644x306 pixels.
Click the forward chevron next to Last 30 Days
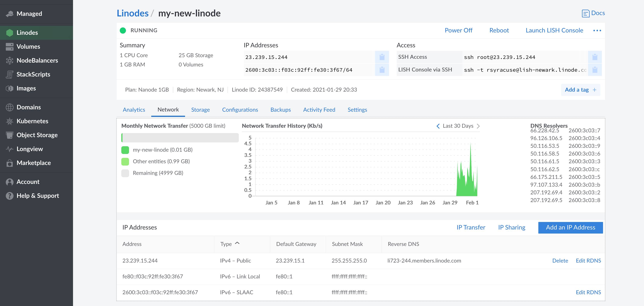(x=478, y=126)
